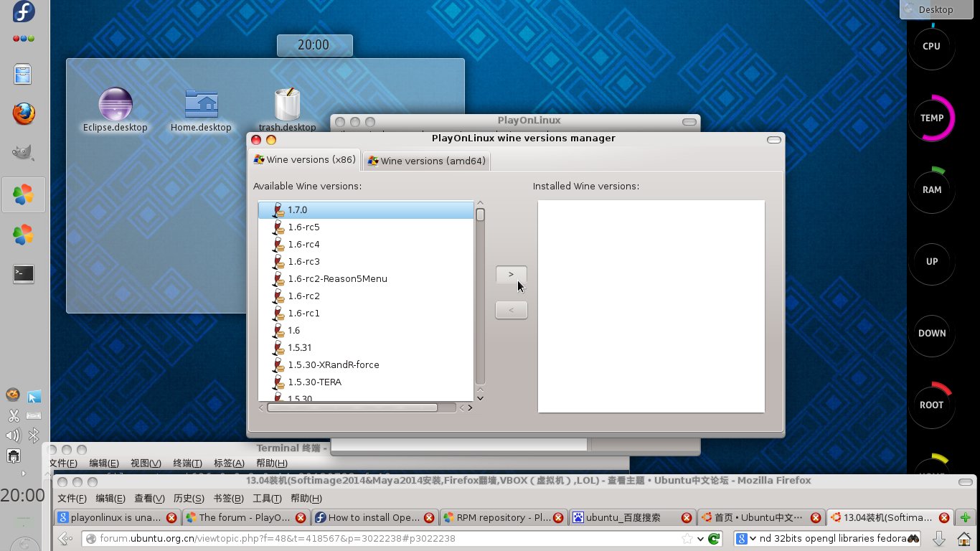Click the wired network tray icon
980x551 pixels.
(x=13, y=456)
